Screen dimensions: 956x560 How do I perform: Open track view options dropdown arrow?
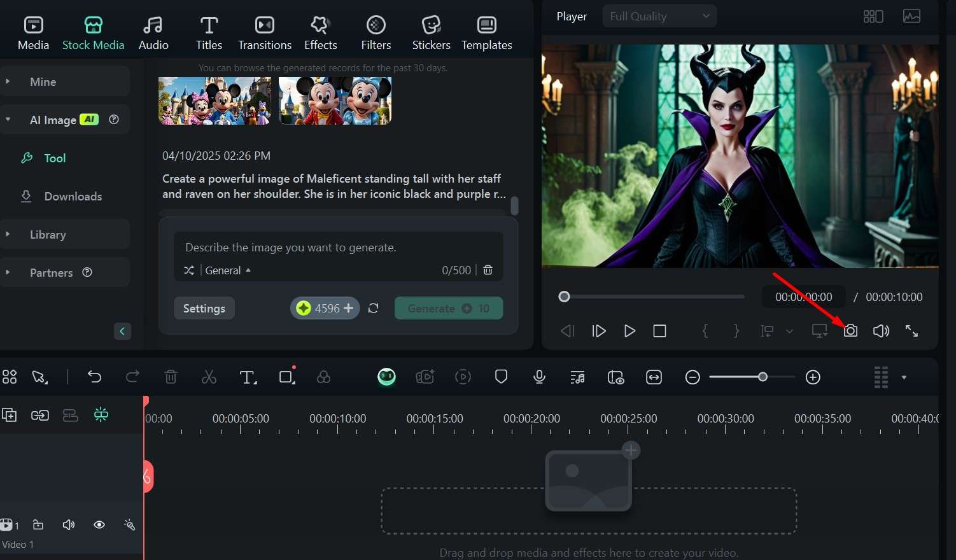(x=904, y=377)
